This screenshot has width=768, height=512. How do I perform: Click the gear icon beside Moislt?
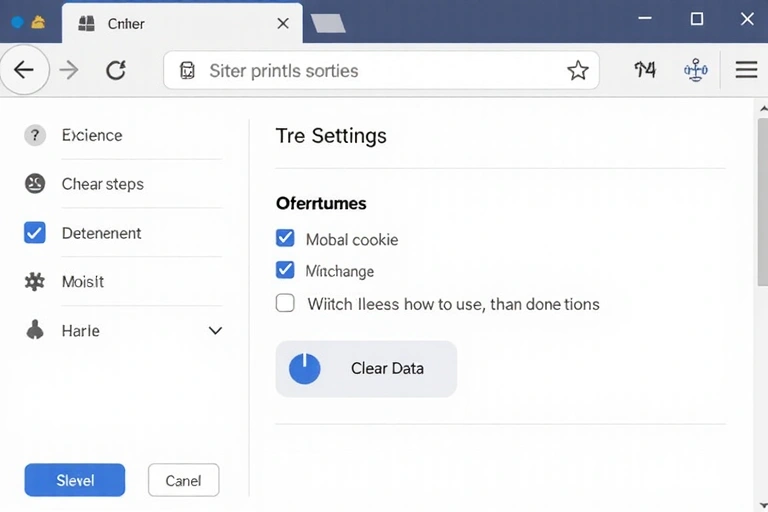pyautogui.click(x=35, y=282)
